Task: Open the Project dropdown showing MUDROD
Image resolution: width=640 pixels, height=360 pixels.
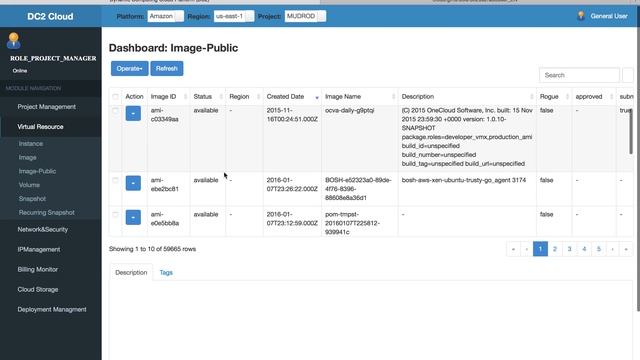Action: click(305, 16)
